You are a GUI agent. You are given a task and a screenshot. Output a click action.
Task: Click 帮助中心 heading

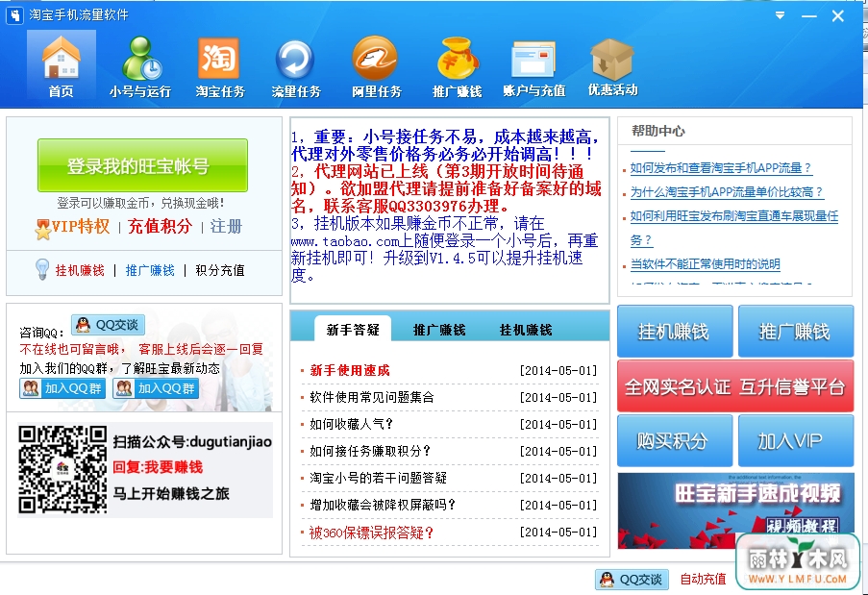[658, 131]
